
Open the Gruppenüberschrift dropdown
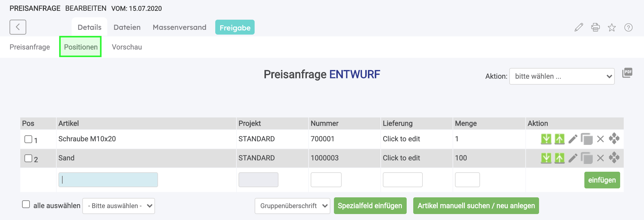coord(292,206)
